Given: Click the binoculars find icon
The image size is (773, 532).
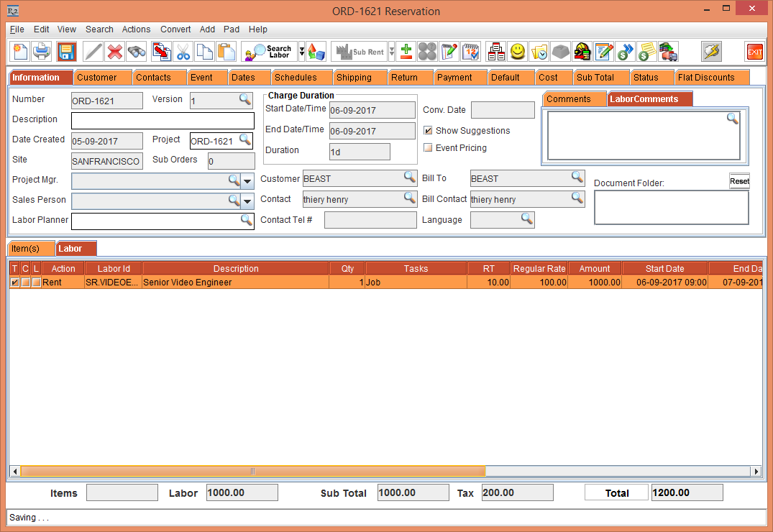Looking at the screenshot, I should 137,52.
